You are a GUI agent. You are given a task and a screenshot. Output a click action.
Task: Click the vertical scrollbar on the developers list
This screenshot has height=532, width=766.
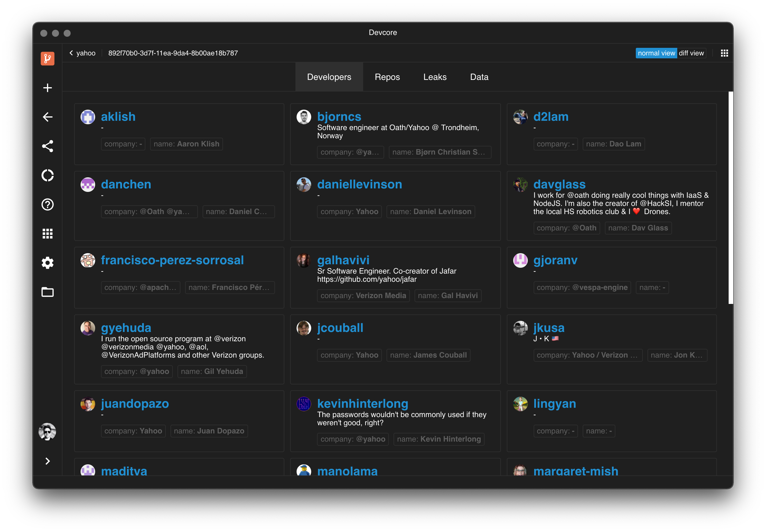coord(730,198)
